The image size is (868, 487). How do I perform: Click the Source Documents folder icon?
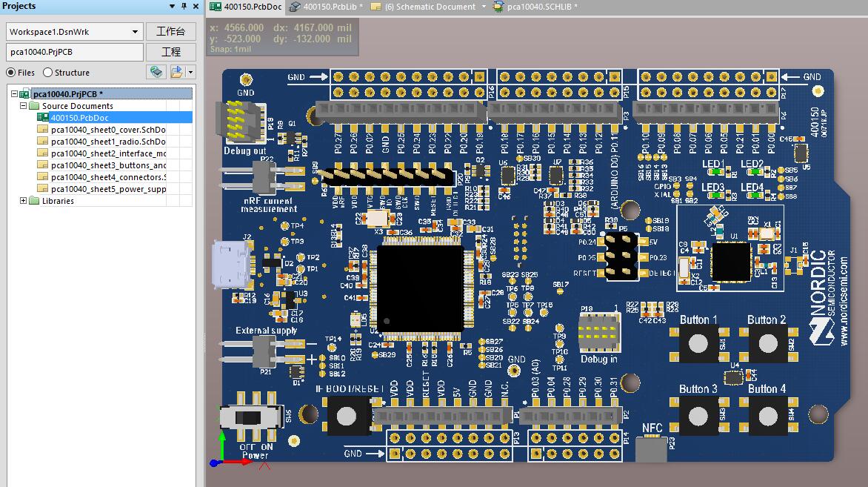(35, 106)
